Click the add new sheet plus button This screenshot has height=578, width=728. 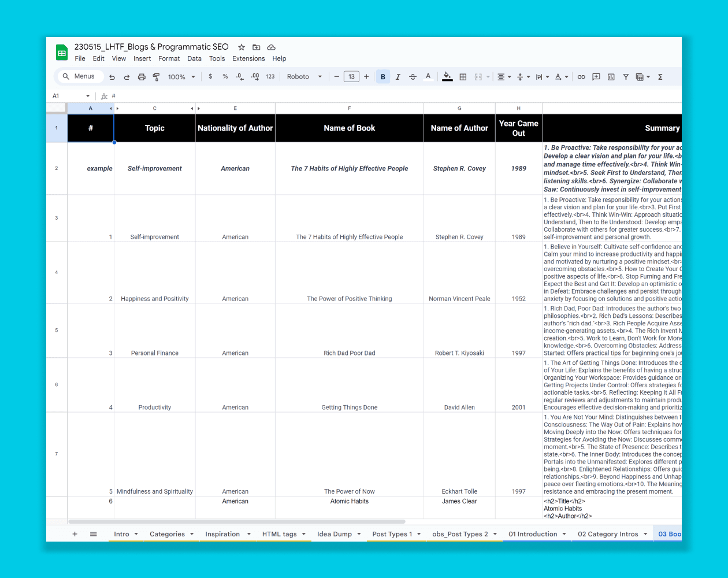coord(75,534)
